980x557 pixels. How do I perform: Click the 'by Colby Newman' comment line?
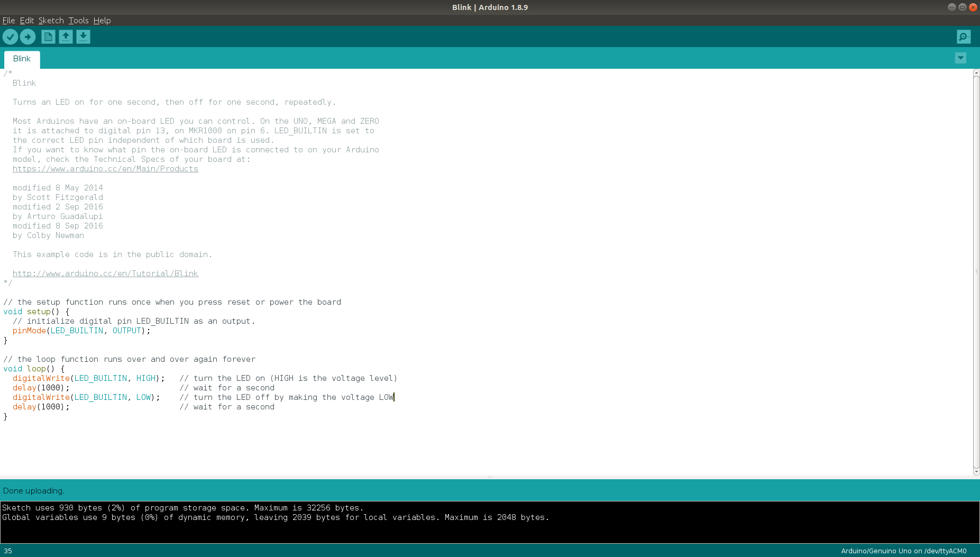(48, 235)
